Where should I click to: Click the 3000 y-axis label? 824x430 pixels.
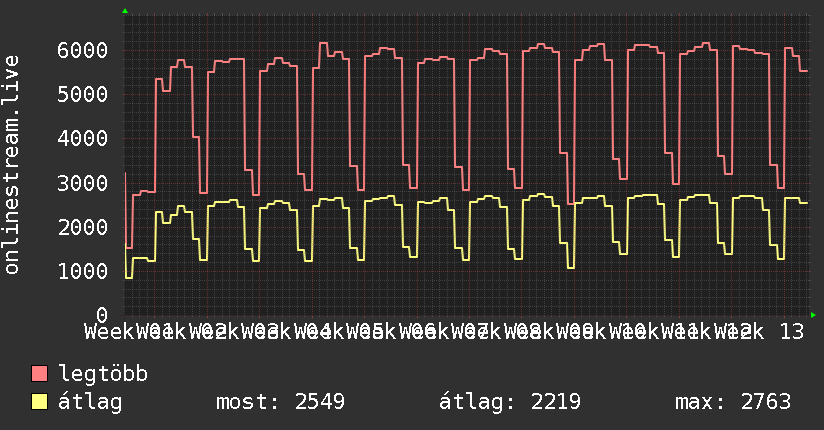[83, 183]
